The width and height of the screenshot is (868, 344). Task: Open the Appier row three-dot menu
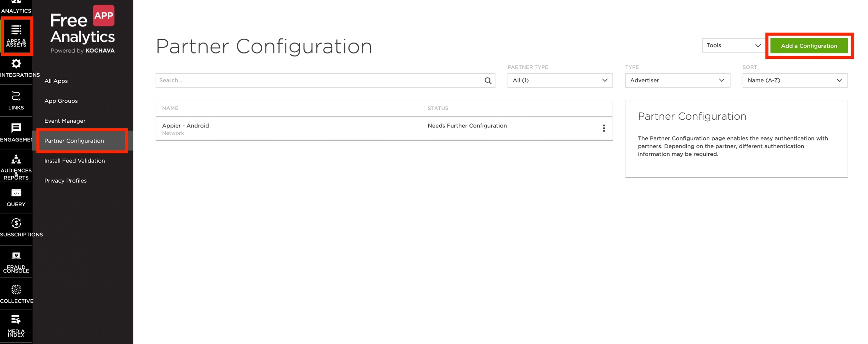(604, 128)
